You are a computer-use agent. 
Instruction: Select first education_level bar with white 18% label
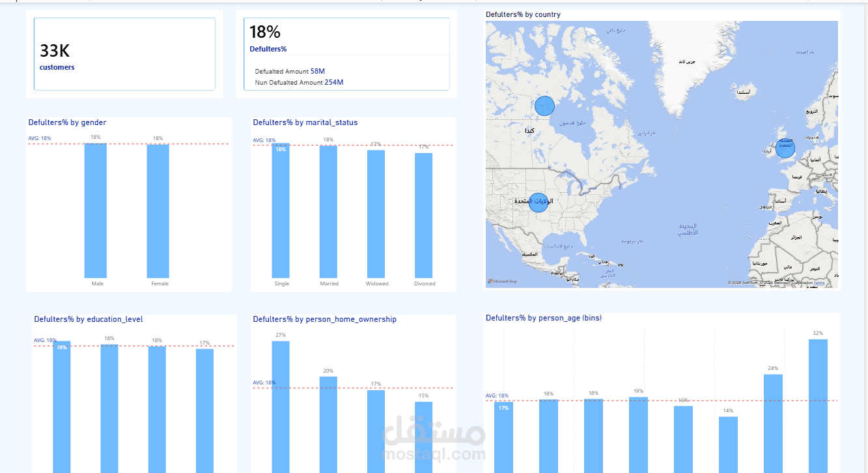pos(61,407)
